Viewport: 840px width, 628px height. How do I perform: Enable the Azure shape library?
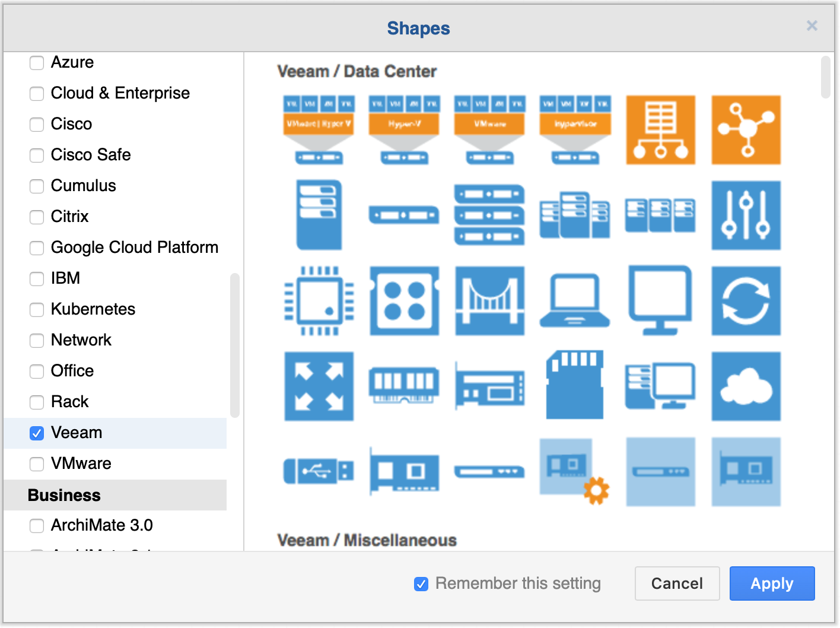pos(36,63)
